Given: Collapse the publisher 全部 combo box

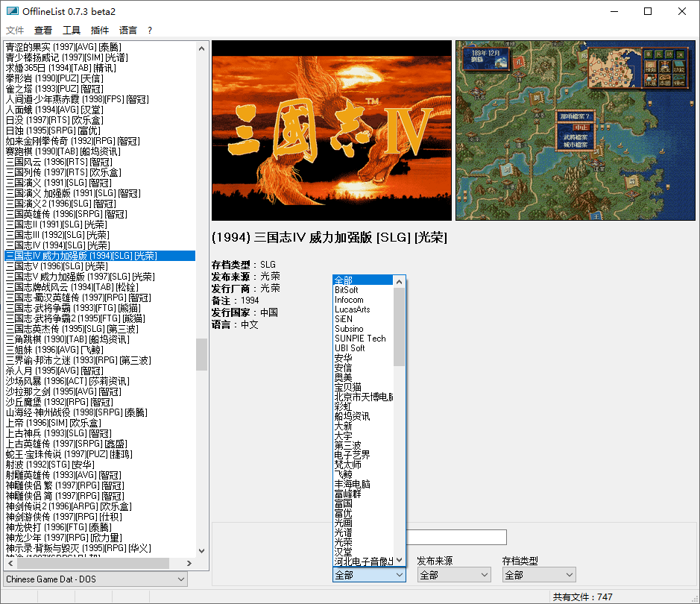Looking at the screenshot, I should [x=369, y=575].
